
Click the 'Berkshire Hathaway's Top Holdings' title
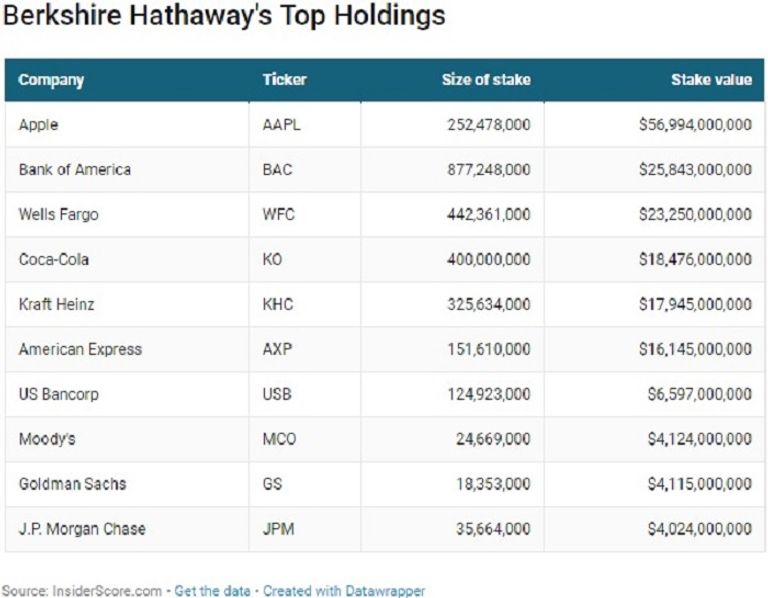point(225,17)
